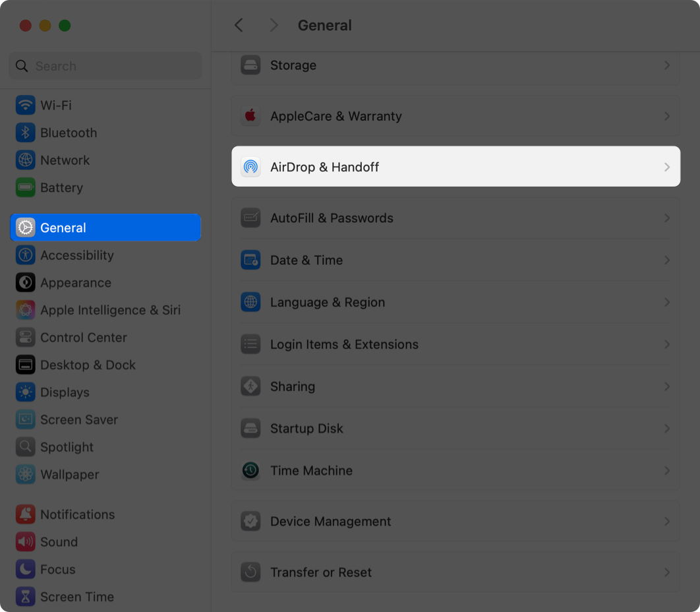Click the Wi-Fi icon in sidebar
This screenshot has height=612, width=700.
[26, 106]
